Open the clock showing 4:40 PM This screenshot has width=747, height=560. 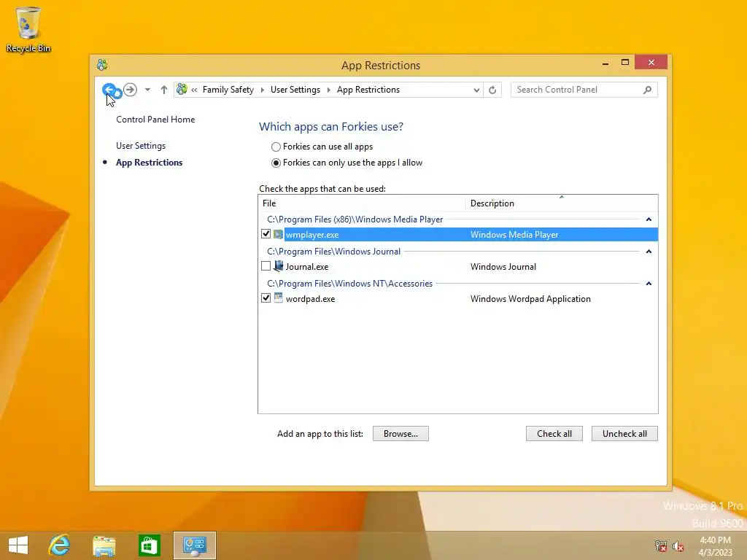pos(715,546)
